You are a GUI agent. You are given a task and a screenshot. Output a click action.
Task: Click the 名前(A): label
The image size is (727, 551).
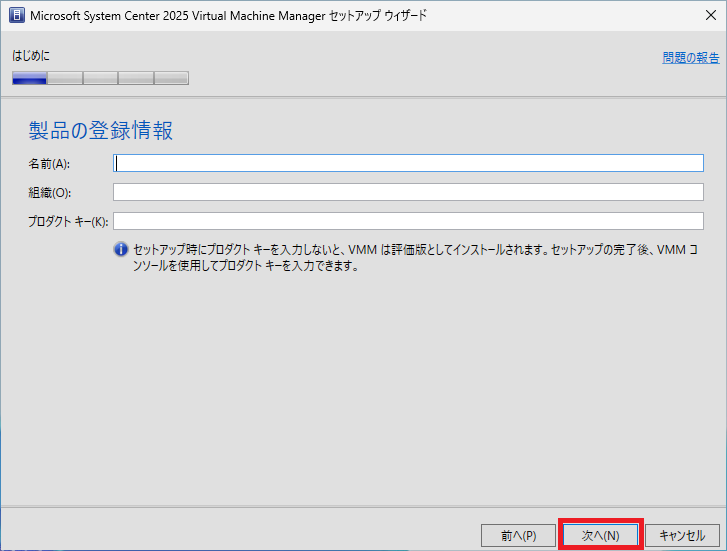click(x=49, y=164)
